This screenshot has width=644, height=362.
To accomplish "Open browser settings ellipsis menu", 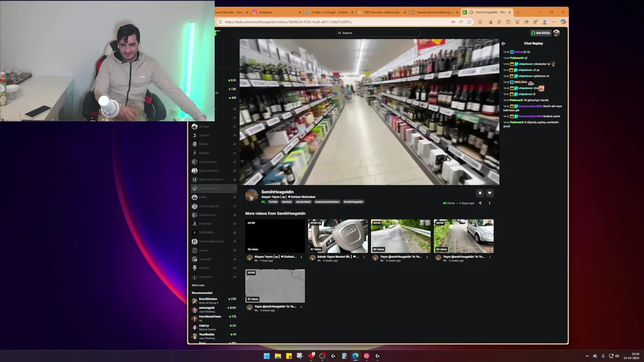I will point(553,22).
